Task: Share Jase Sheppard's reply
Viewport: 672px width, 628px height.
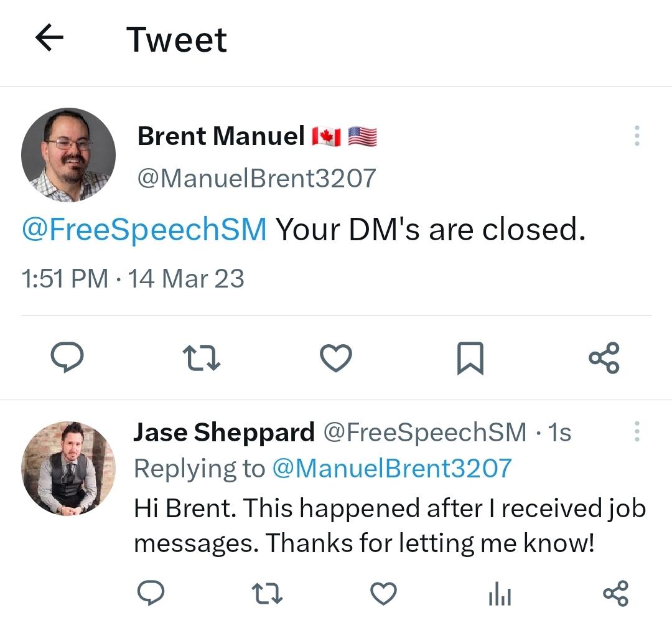Action: pyautogui.click(x=616, y=593)
